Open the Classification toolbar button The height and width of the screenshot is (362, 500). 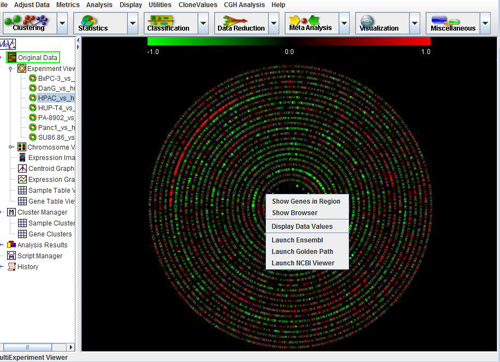pos(171,23)
